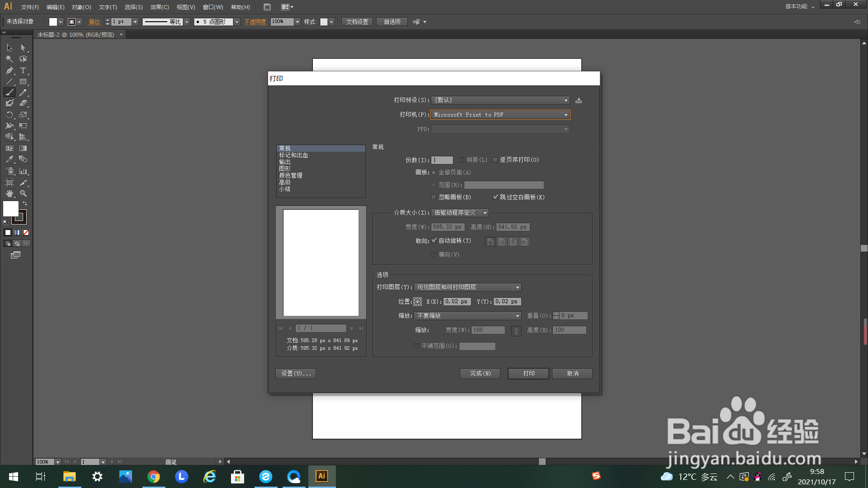
Task: Select the Type tool
Action: coord(23,70)
